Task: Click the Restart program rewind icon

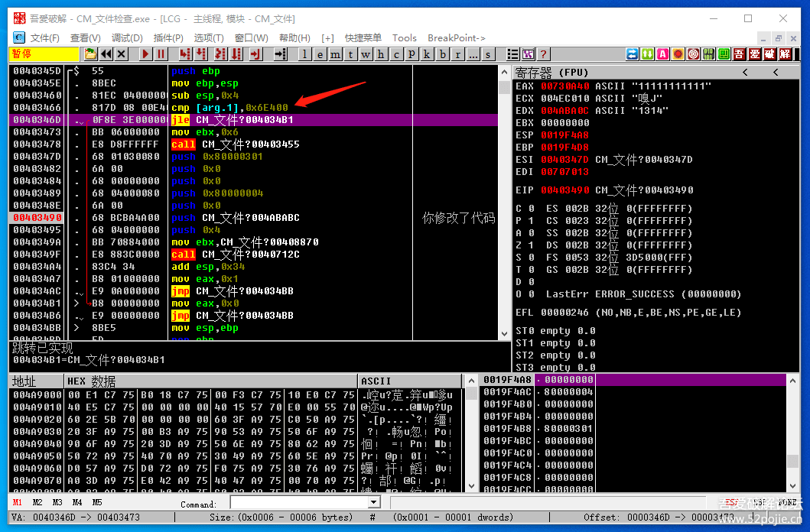Action: (x=106, y=54)
